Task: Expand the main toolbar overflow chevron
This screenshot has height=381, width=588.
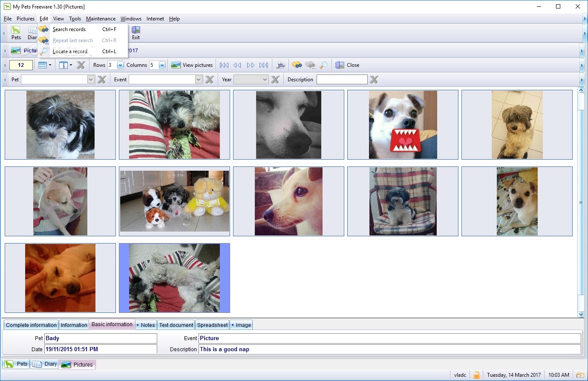Action: pyautogui.click(x=584, y=33)
